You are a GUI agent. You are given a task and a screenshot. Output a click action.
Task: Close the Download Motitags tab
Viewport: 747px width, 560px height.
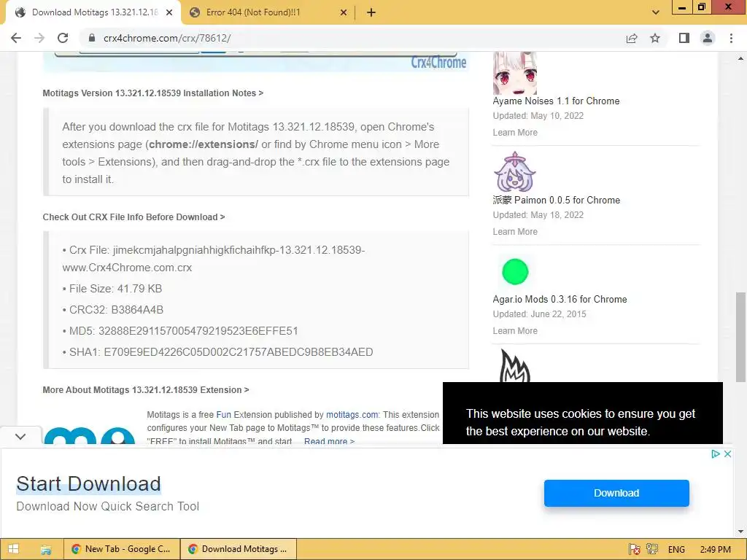coord(169,13)
